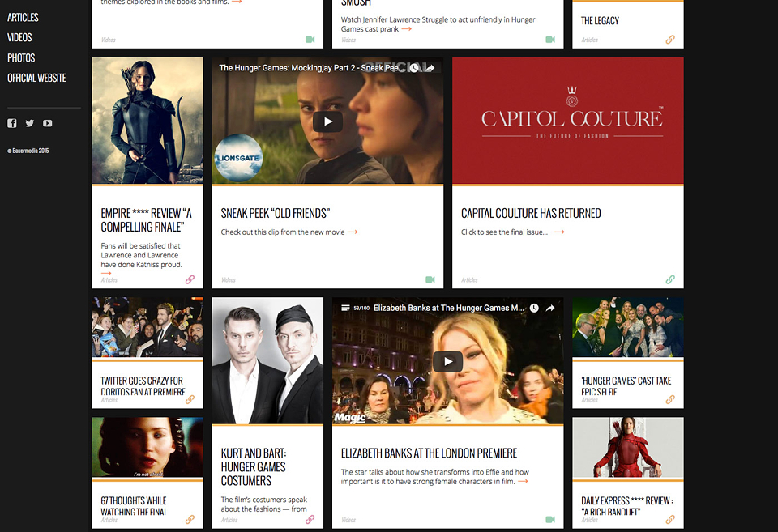The width and height of the screenshot is (778, 532).
Task: Open Official Website sidebar link
Action: pyautogui.click(x=36, y=78)
